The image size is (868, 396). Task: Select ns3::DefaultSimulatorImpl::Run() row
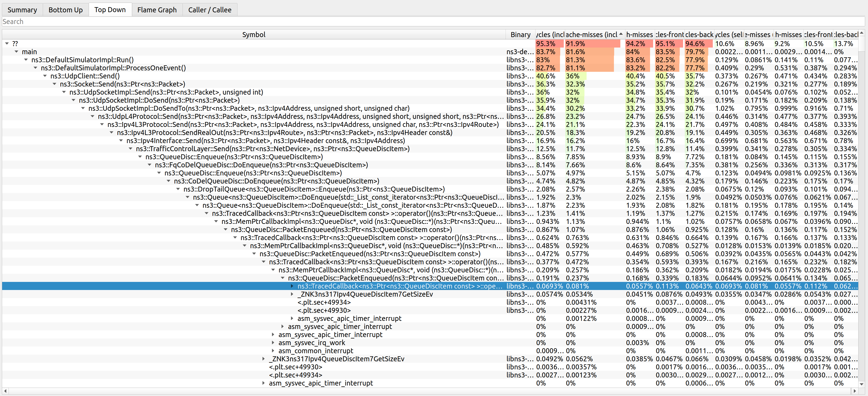[x=82, y=60]
